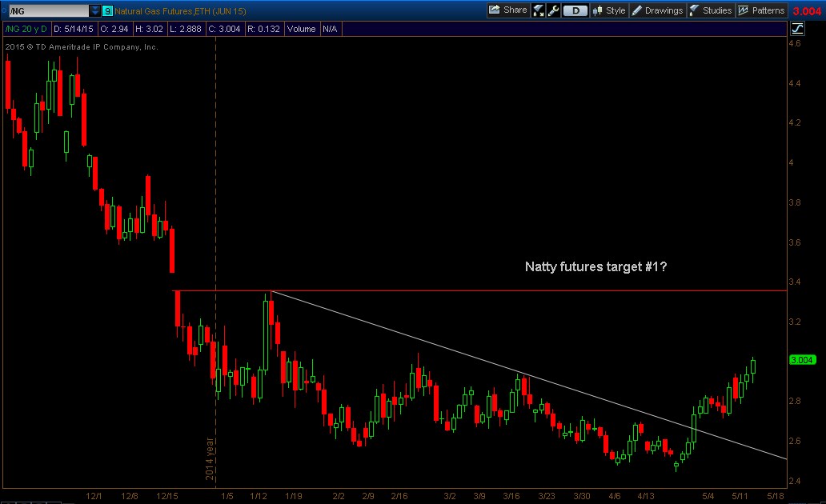The width and height of the screenshot is (826, 504).
Task: Click the /NG 20 y D chart label
Action: 26,29
